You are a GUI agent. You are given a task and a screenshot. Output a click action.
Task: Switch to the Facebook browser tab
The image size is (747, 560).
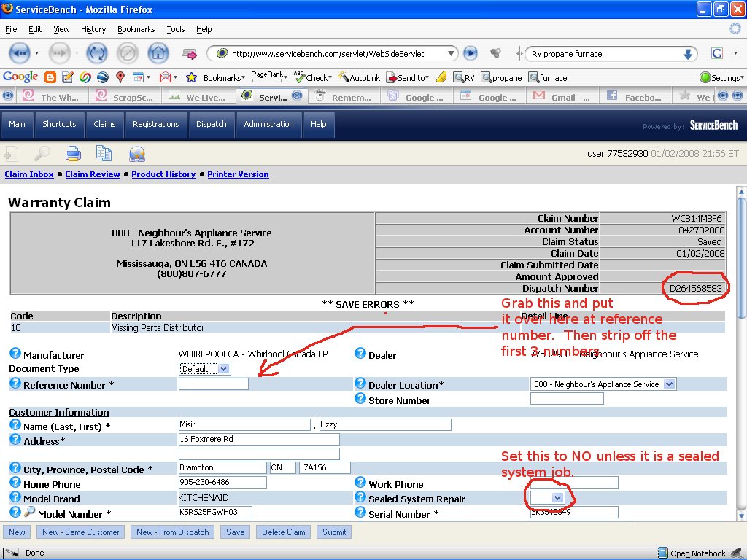(x=635, y=96)
